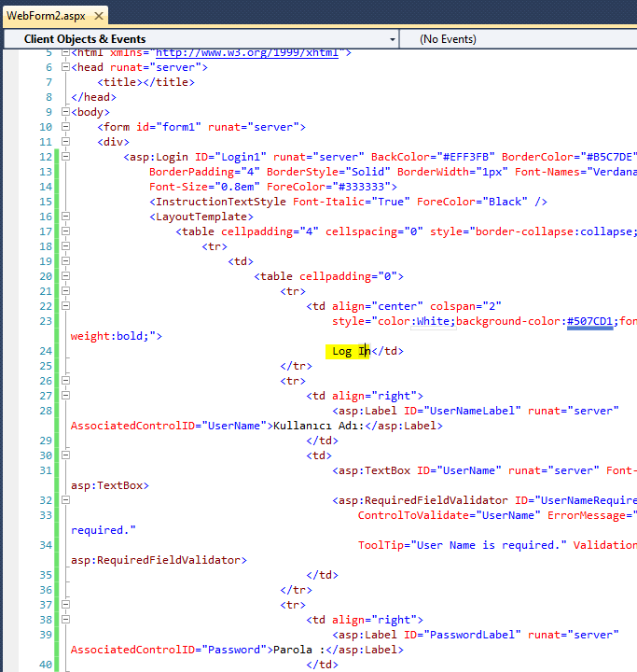Click the Kullanıcı Adı: label text
This screenshot has height=672, width=637.
(x=318, y=426)
